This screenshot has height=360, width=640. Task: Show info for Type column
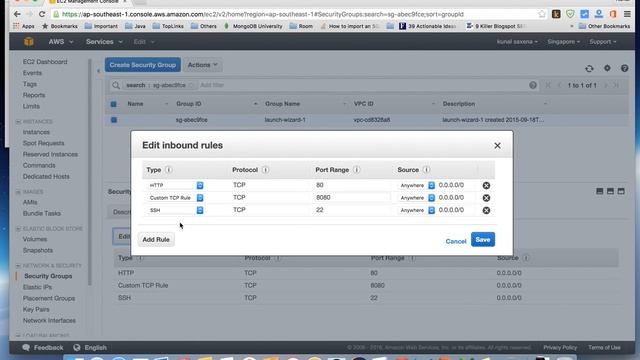[x=169, y=170]
